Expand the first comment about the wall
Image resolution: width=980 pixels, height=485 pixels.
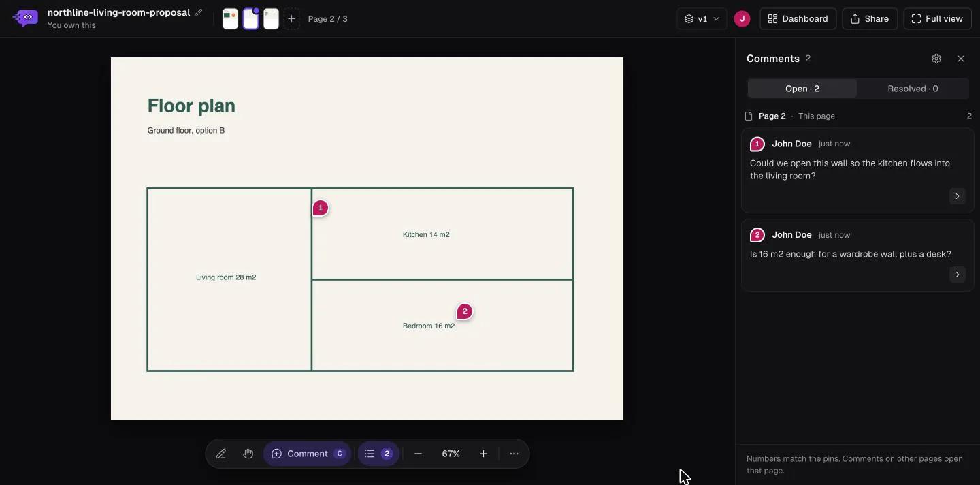click(958, 196)
